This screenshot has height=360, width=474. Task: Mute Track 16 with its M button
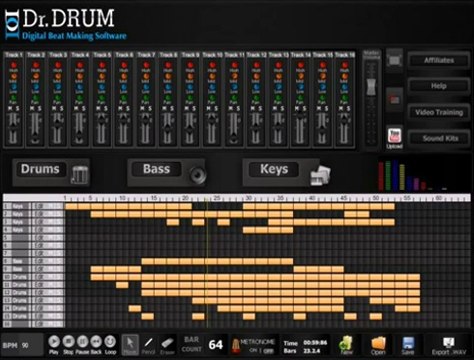(341, 109)
